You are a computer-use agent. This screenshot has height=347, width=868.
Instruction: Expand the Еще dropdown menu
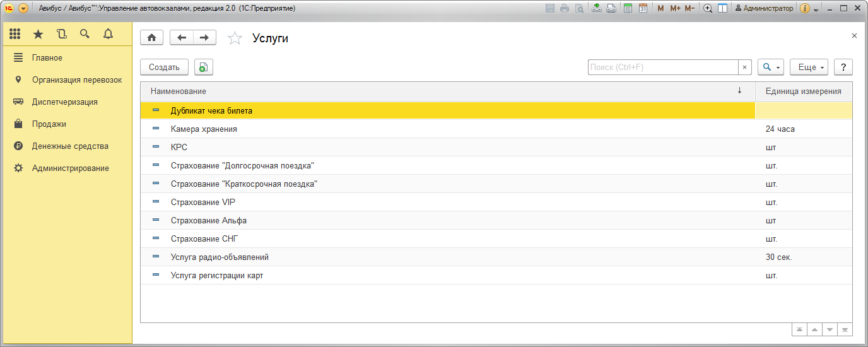tap(811, 67)
